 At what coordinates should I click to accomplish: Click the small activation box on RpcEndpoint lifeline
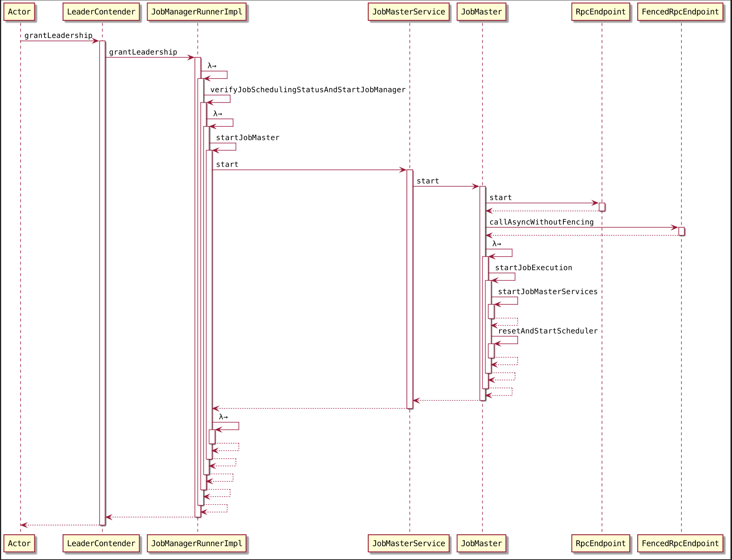(602, 207)
